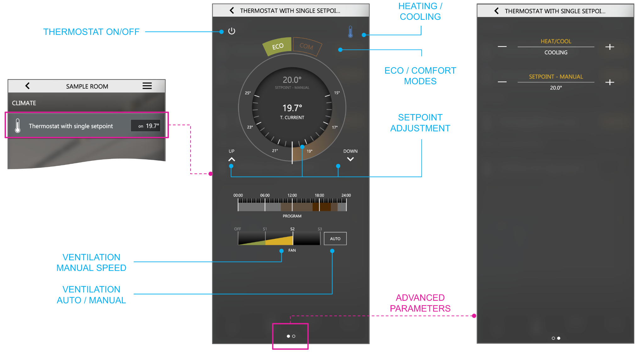Image resolution: width=644 pixels, height=352 pixels.
Task: Select the ECO mode segment
Action: point(277,47)
